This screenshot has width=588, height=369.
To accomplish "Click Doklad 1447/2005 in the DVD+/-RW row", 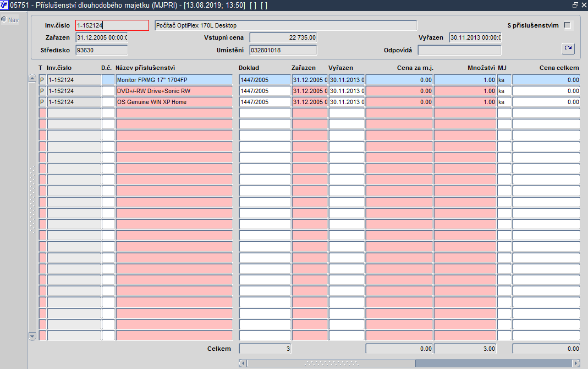I will pyautogui.click(x=265, y=91).
